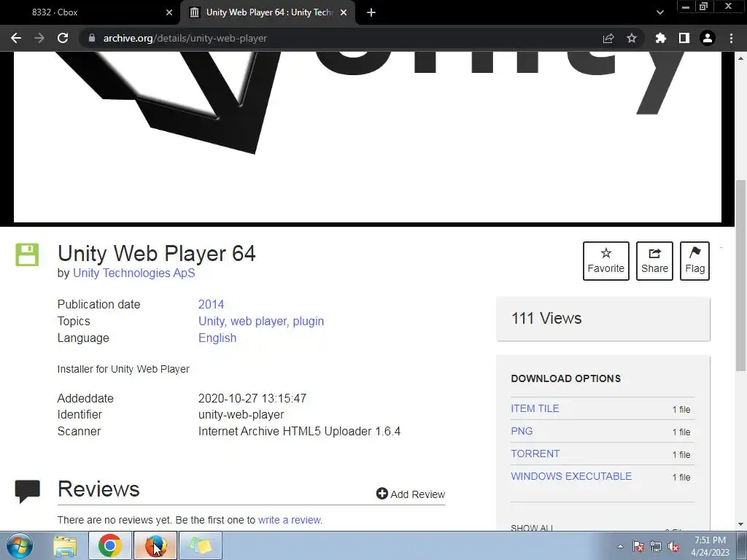This screenshot has width=747, height=560.
Task: Click the Reviews speech bubble icon
Action: point(27,491)
